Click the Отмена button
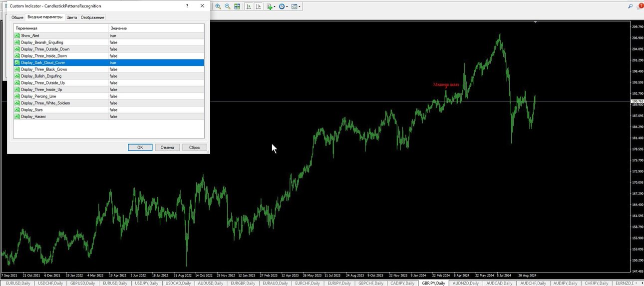644x286 pixels. [167, 147]
